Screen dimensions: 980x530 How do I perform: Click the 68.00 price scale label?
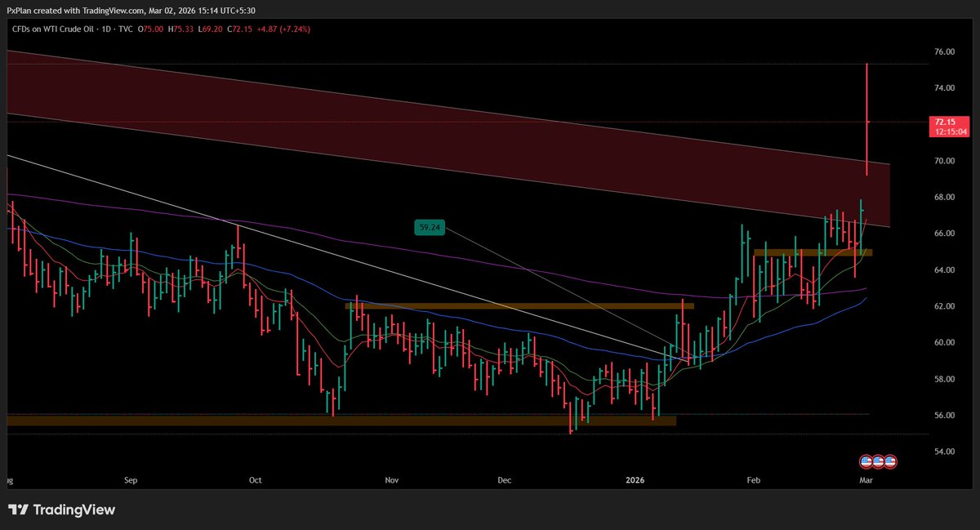pos(944,197)
